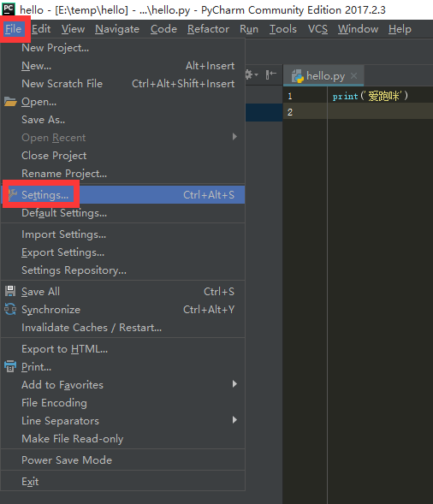Close the hello.py editor tab
The width and height of the screenshot is (433, 504).
pyautogui.click(x=354, y=76)
